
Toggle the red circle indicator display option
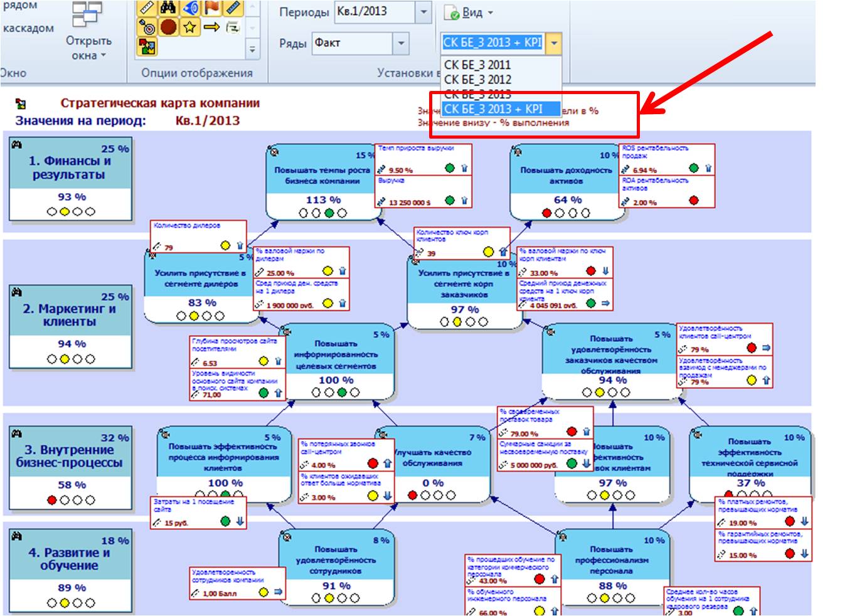click(168, 28)
